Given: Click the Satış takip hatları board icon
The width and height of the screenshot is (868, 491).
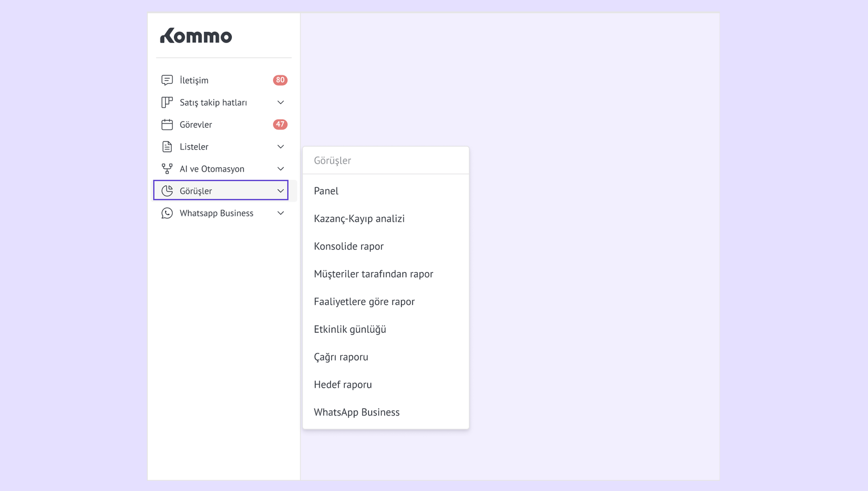Looking at the screenshot, I should click(167, 102).
